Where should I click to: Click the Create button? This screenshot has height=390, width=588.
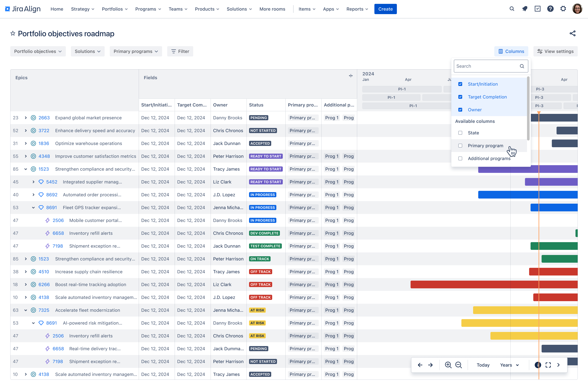click(x=385, y=9)
